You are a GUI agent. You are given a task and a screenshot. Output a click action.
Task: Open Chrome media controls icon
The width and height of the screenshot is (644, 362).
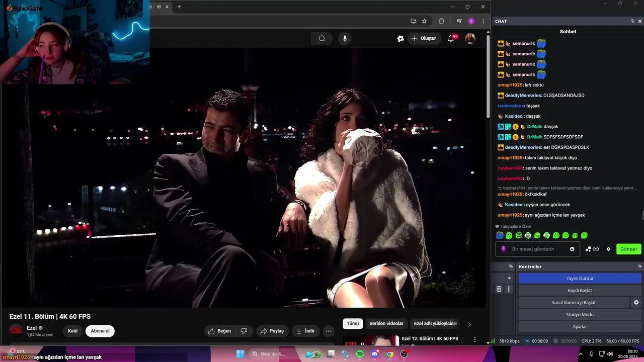pyautogui.click(x=459, y=21)
